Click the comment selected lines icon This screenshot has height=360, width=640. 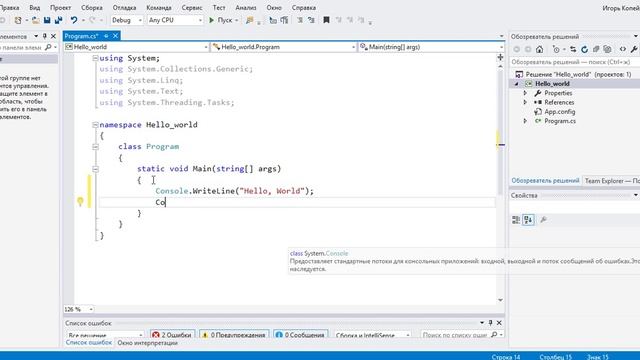click(x=300, y=20)
